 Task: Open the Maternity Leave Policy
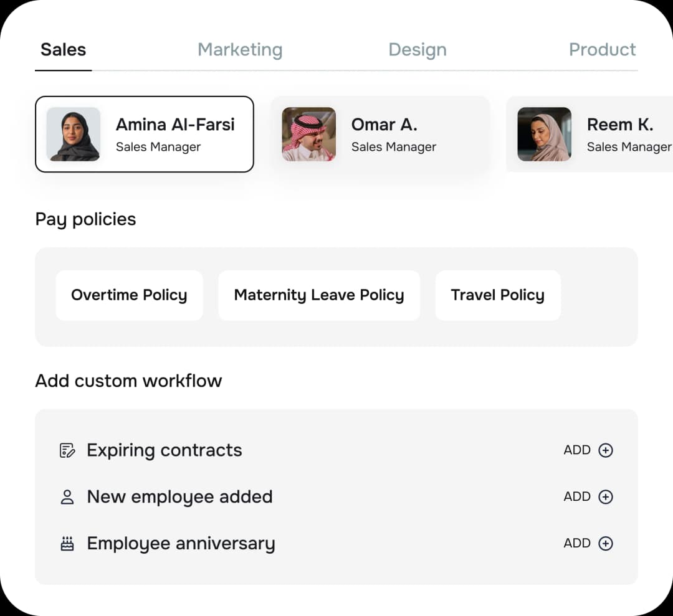pos(319,295)
